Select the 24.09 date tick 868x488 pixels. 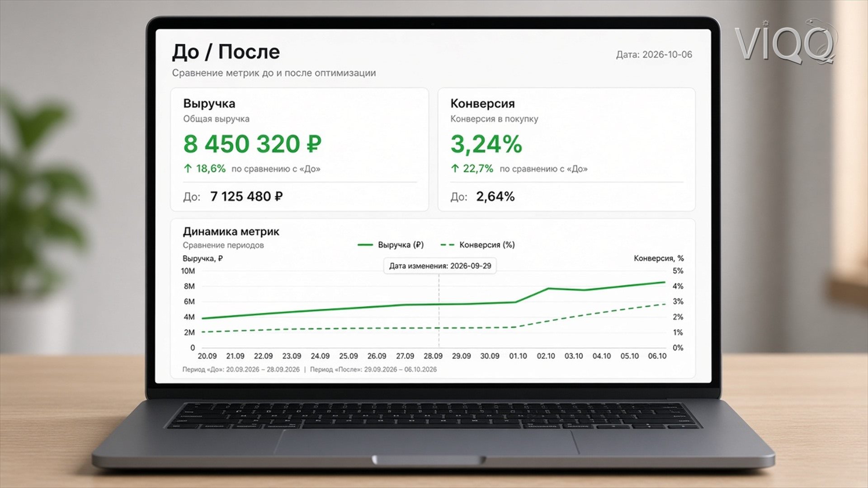[x=320, y=356]
